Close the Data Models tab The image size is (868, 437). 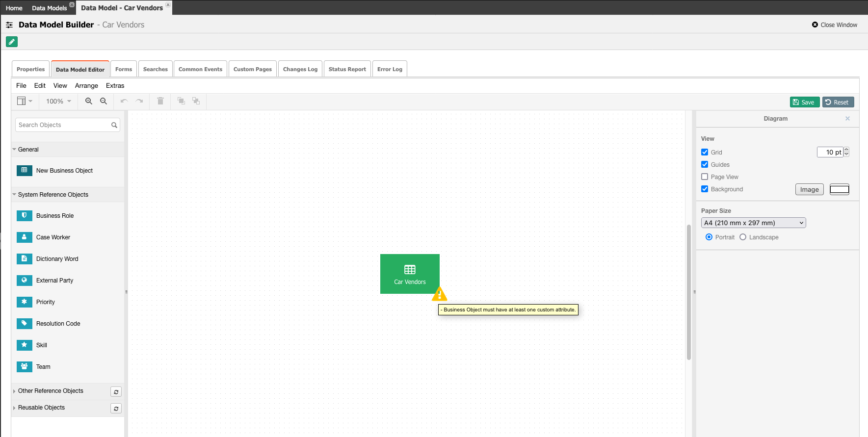tap(72, 4)
